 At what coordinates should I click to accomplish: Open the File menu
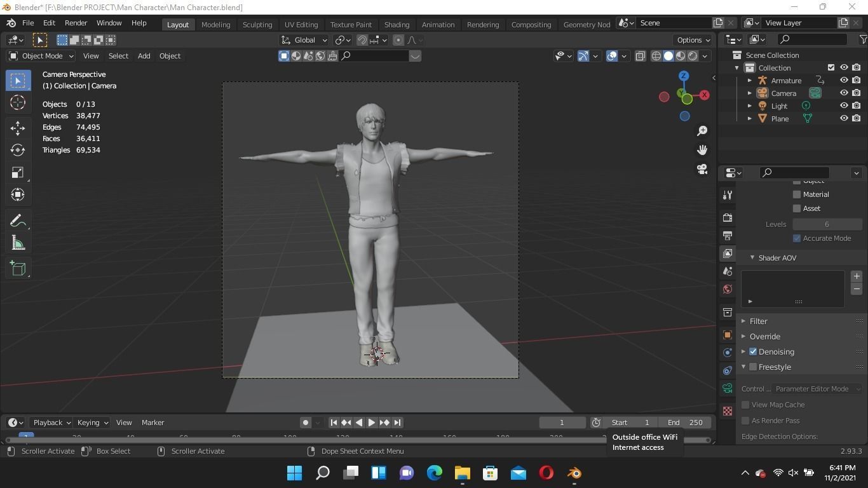pyautogui.click(x=28, y=23)
